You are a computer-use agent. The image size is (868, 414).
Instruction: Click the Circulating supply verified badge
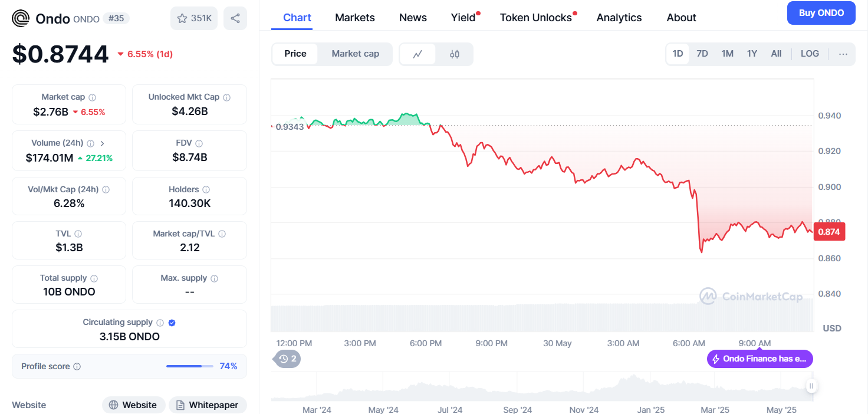pos(172,323)
